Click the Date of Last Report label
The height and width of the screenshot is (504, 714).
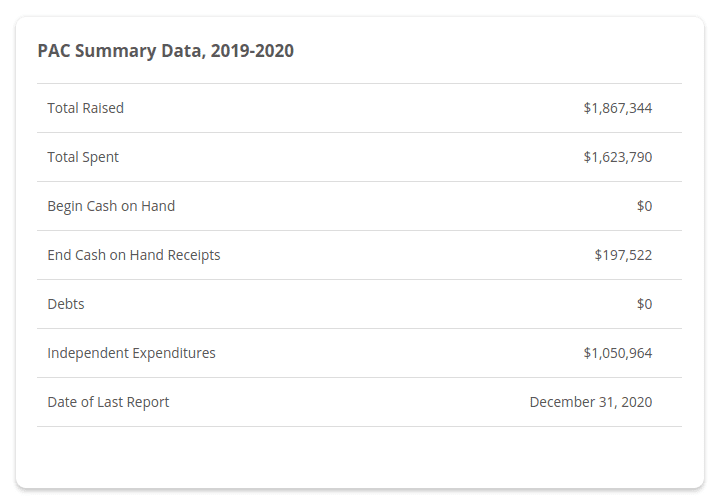click(108, 402)
